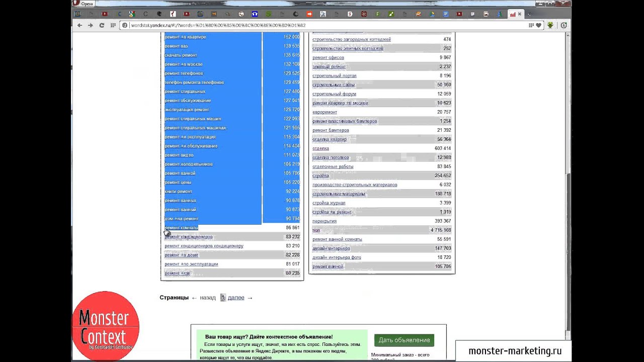Click the 'Дать объявление' green button
Screen dimensions: 644x362
tap(404, 340)
